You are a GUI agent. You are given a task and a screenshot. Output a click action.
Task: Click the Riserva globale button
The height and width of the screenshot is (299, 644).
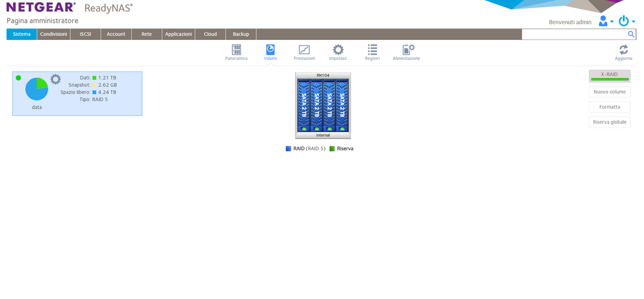[609, 122]
